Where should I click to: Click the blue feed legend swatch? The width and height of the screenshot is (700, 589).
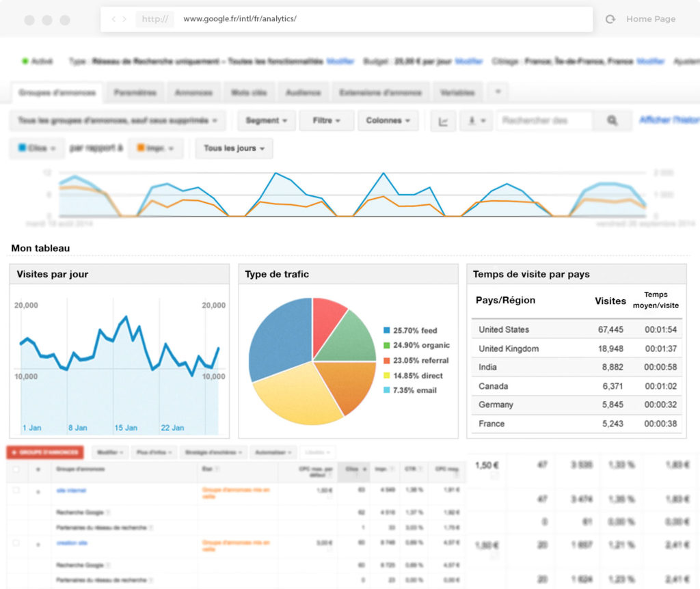click(x=387, y=330)
